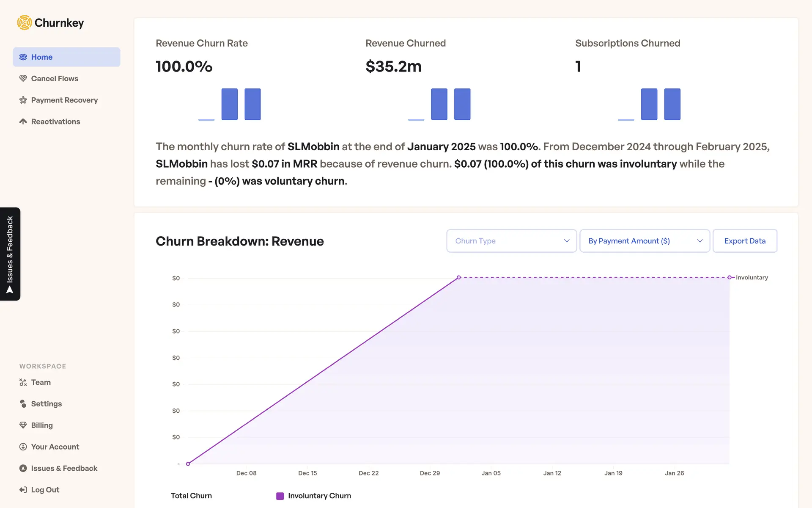Click the Involuntary data point at chart peak
812x508 pixels.
[459, 278]
